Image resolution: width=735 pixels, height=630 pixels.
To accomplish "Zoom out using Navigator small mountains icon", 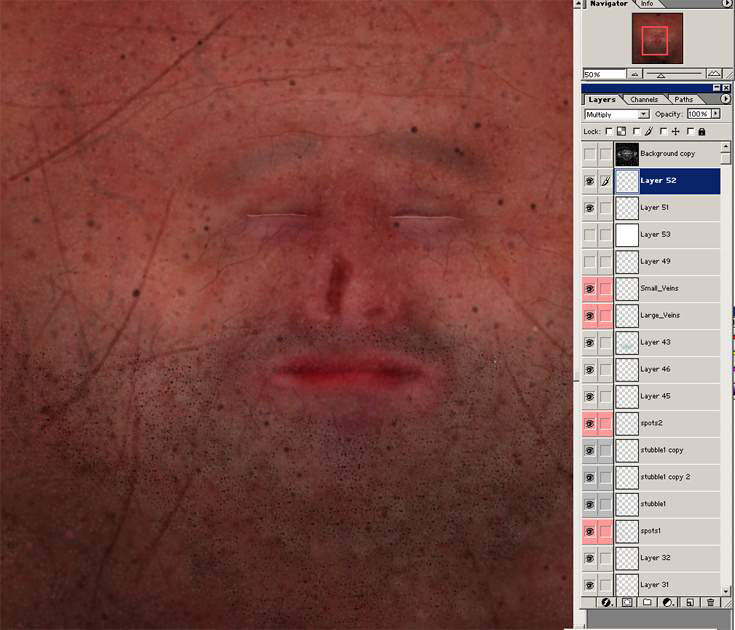I will tap(635, 74).
